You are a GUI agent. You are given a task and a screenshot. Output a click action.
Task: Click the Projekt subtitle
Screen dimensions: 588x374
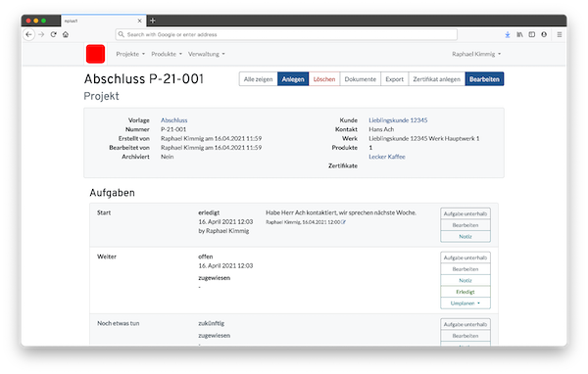tap(101, 96)
